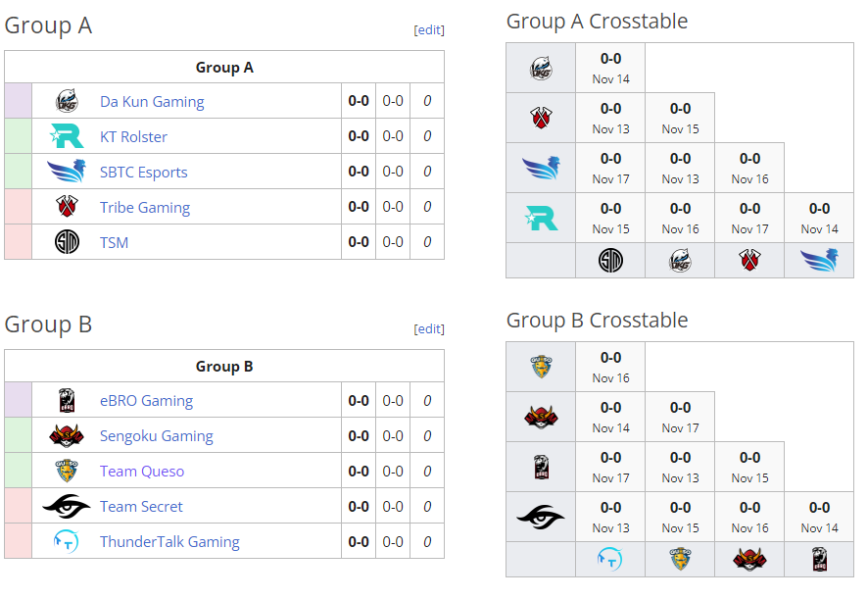Select the Nov 16 match cell in Group B crosstable top row
This screenshot has width=868, height=599.
tap(610, 368)
